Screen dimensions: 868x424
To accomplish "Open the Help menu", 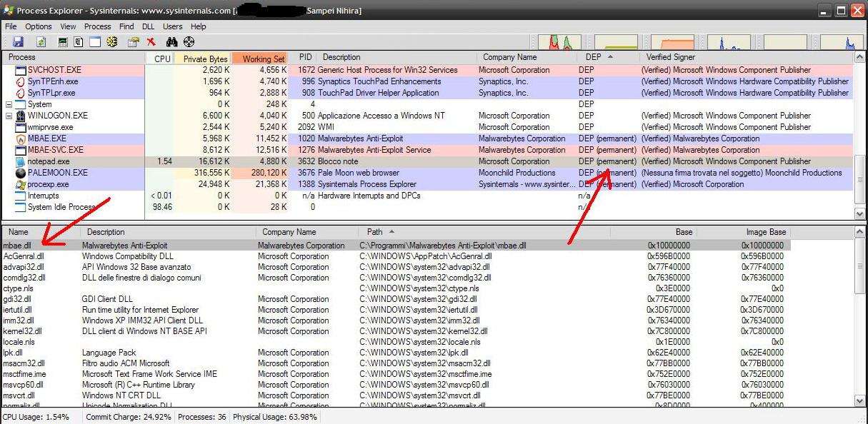I will pyautogui.click(x=199, y=26).
